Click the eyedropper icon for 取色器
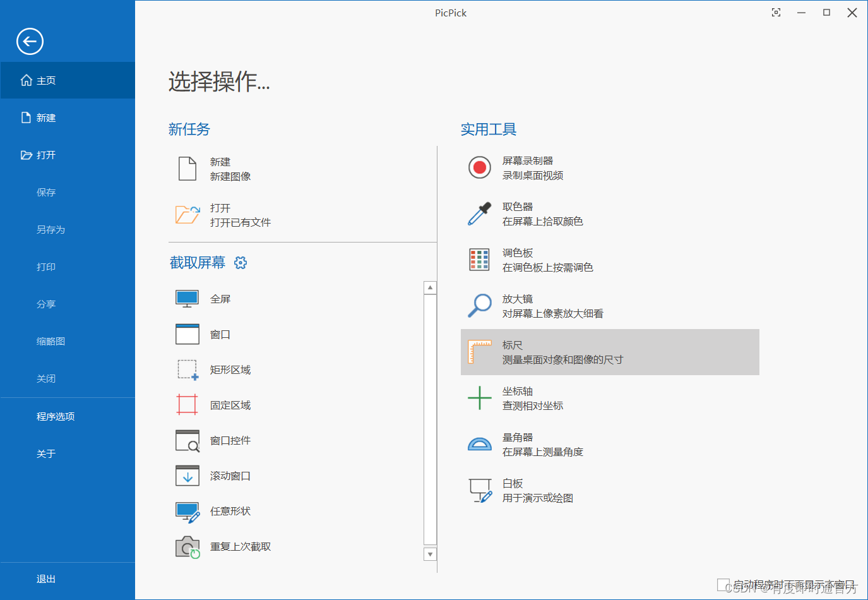 click(480, 213)
